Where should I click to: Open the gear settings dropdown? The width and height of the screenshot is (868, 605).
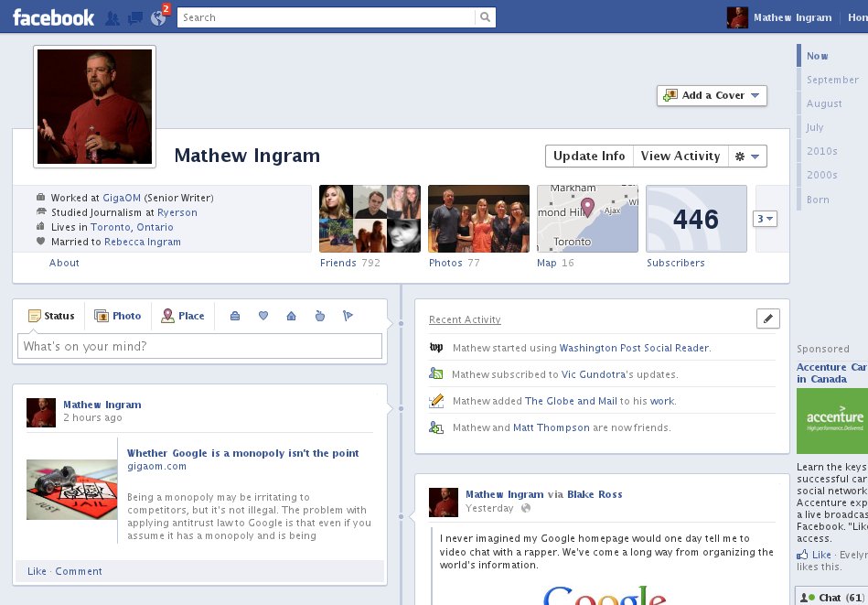747,157
